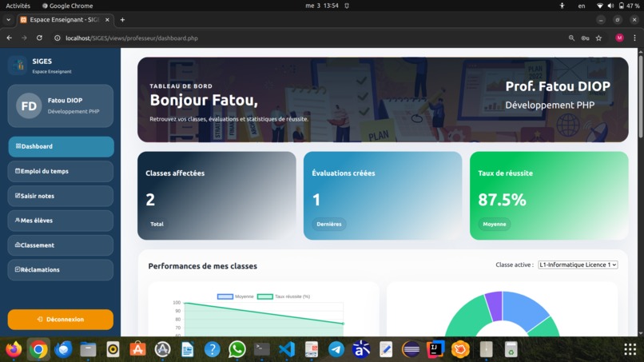Click the Dernières badge
This screenshot has height=362, width=644.
coord(329,224)
